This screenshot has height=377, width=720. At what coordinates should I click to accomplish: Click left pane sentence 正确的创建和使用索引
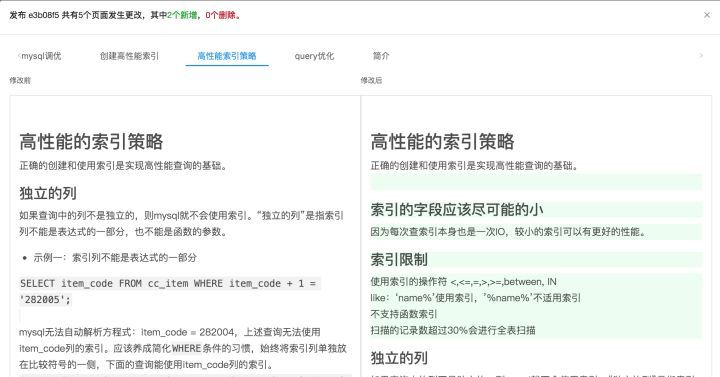coord(123,166)
